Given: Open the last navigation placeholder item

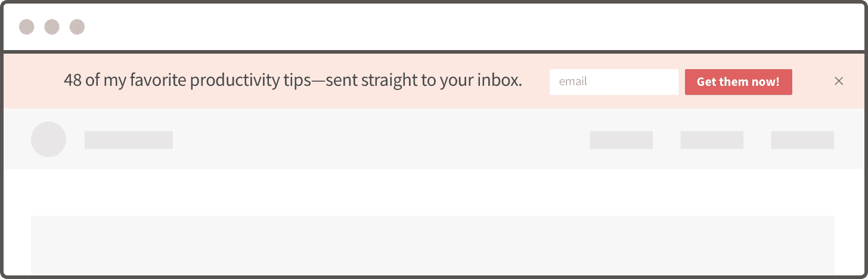Looking at the screenshot, I should tap(802, 140).
